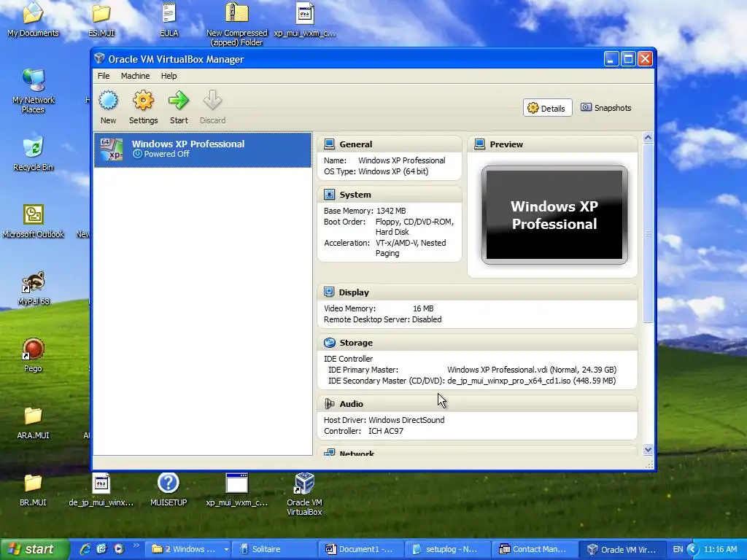Viewport: 747px width, 560px height.
Task: Click the EN language indicator
Action: coord(678,550)
